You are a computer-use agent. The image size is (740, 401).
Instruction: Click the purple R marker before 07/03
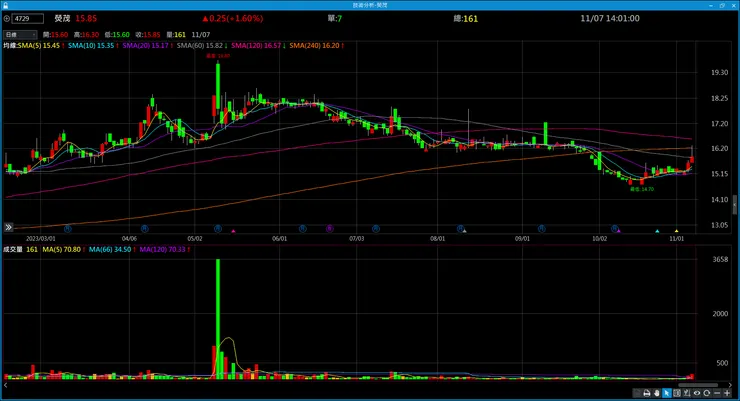click(x=329, y=229)
